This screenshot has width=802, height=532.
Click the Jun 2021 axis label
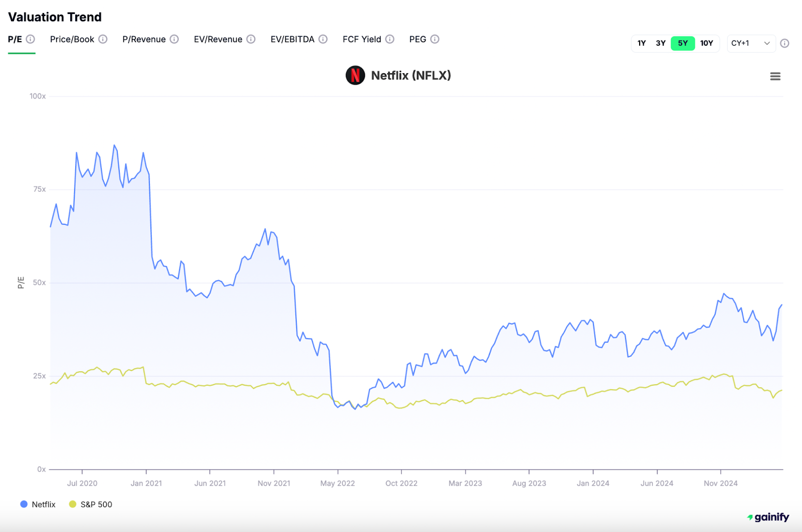pos(210,483)
